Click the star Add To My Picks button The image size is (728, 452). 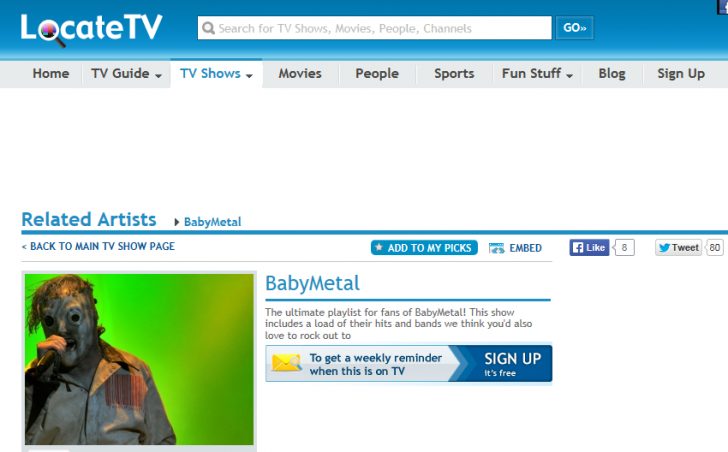pyautogui.click(x=424, y=248)
